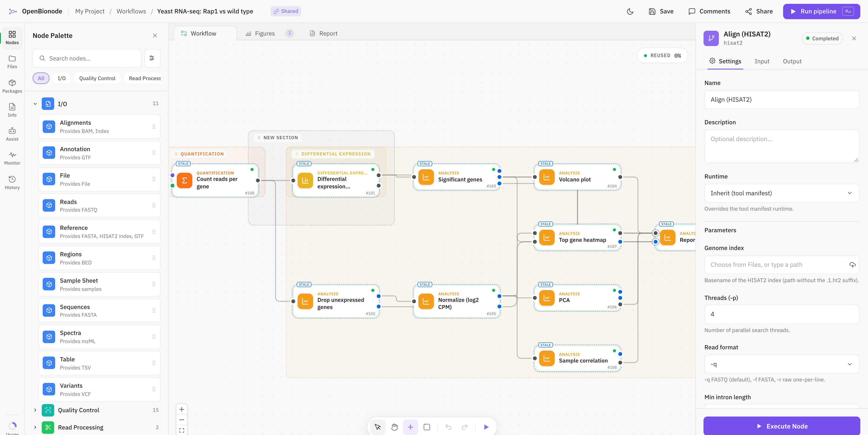Click the Save button
The height and width of the screenshot is (435, 868).
[x=661, y=12]
